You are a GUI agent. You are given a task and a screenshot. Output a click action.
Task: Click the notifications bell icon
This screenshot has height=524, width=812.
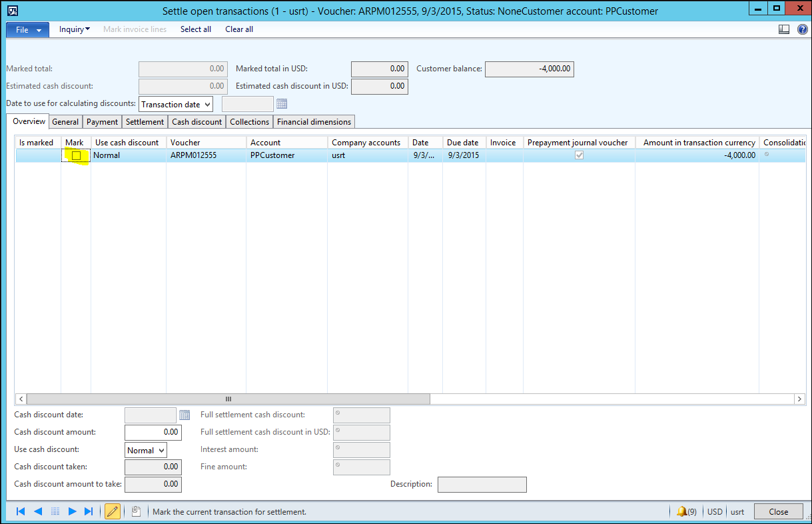point(681,511)
